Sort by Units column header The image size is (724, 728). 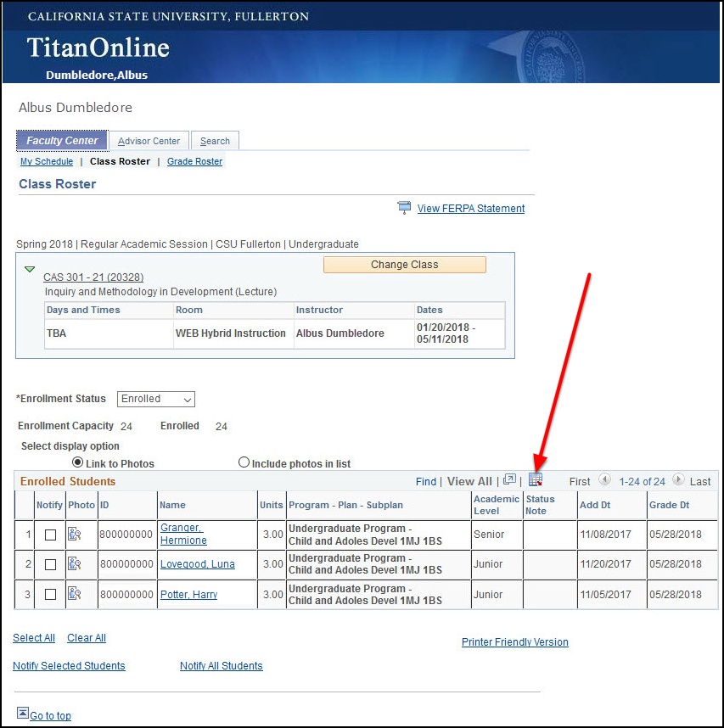click(x=272, y=505)
